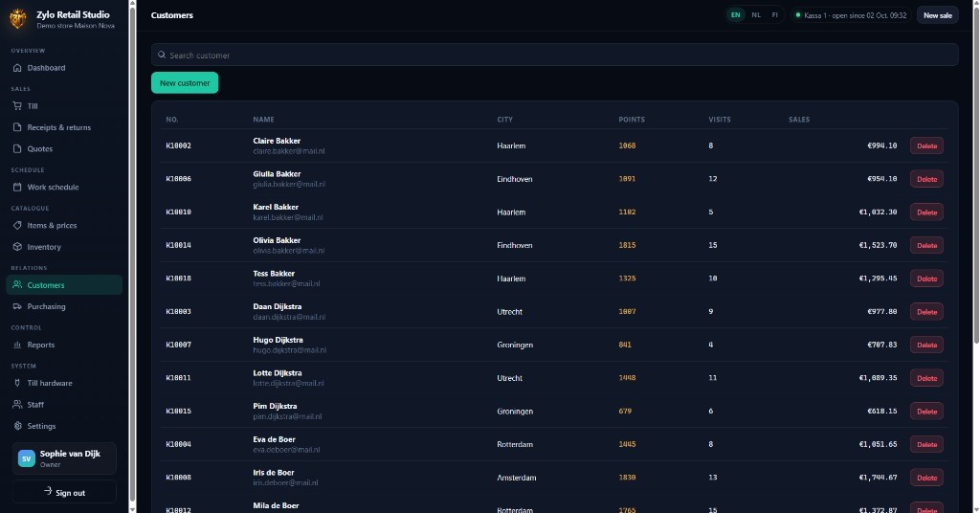Click the Quotes file icon
The width and height of the screenshot is (980, 513).
[x=17, y=148]
